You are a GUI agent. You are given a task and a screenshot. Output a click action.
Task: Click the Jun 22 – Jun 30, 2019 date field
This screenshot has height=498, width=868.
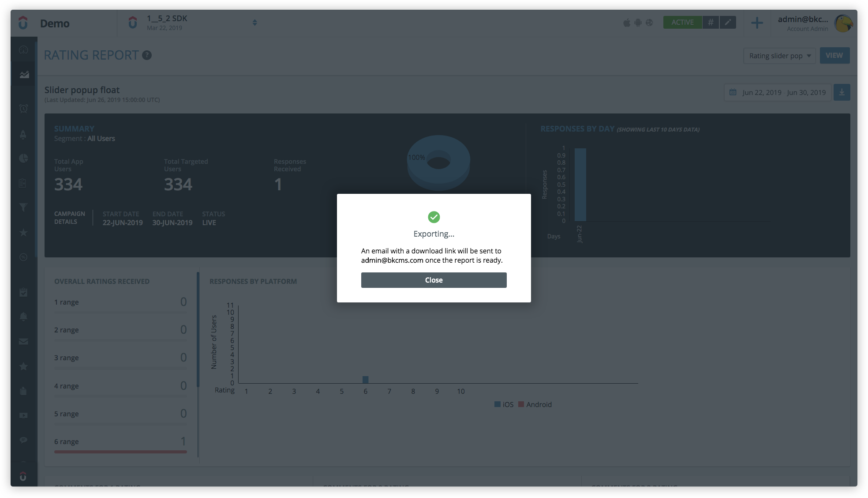[x=778, y=92]
